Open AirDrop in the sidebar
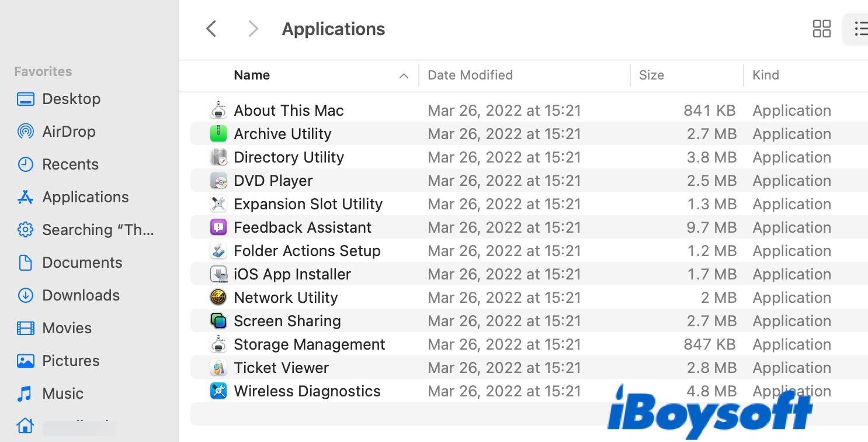Screen dimensions: 868x442 (68, 132)
